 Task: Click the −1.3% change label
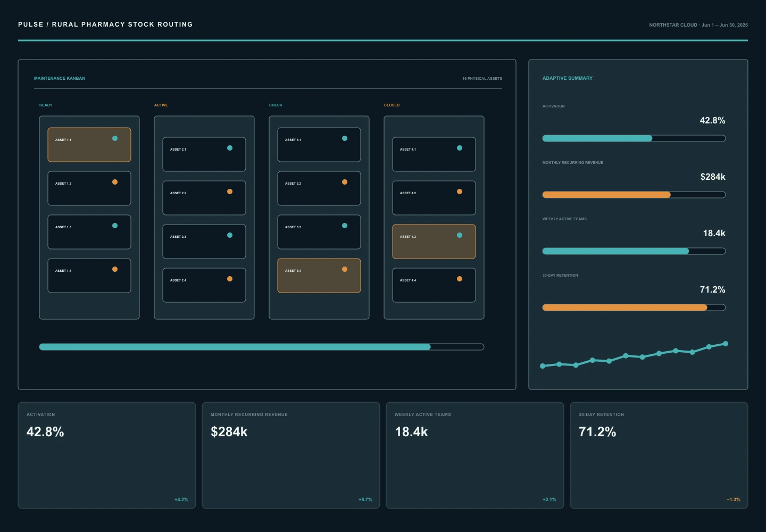point(734,500)
